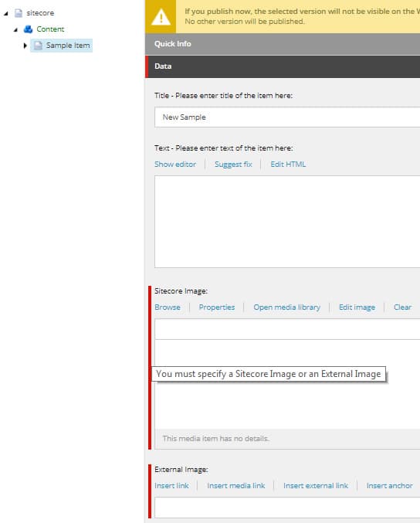Clear the Sitecore Image field
The width and height of the screenshot is (420, 523).
pyautogui.click(x=402, y=307)
